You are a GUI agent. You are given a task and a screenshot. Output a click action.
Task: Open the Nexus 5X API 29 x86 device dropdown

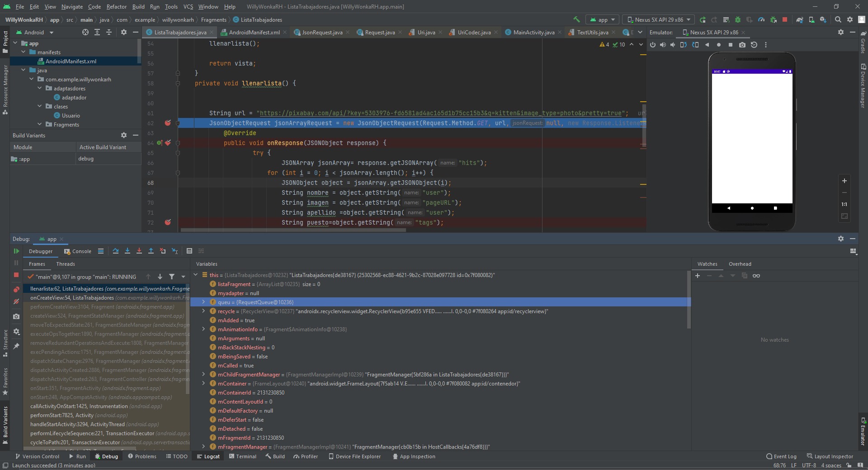659,19
